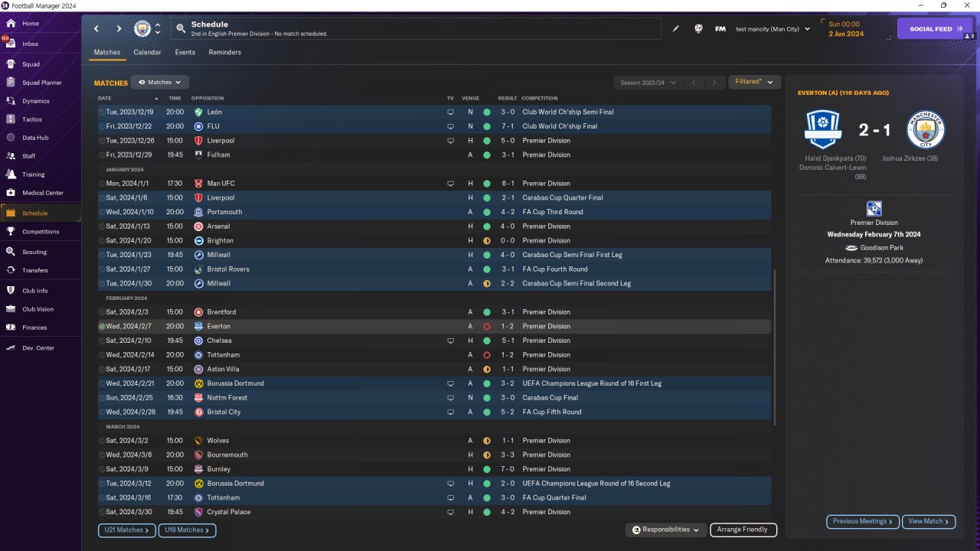Switch to the Calendar tab
The height and width of the screenshot is (551, 980).
147,52
